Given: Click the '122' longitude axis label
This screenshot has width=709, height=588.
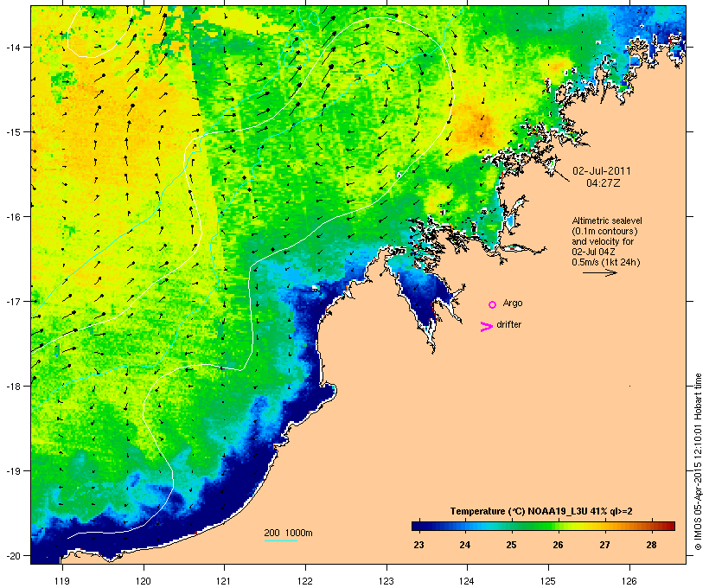Looking at the screenshot, I should (305, 581).
